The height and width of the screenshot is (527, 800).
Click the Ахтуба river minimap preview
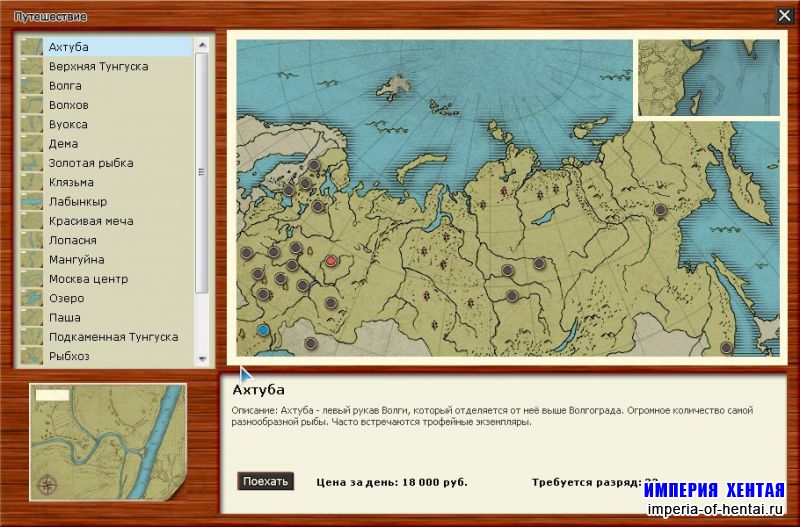pyautogui.click(x=109, y=441)
